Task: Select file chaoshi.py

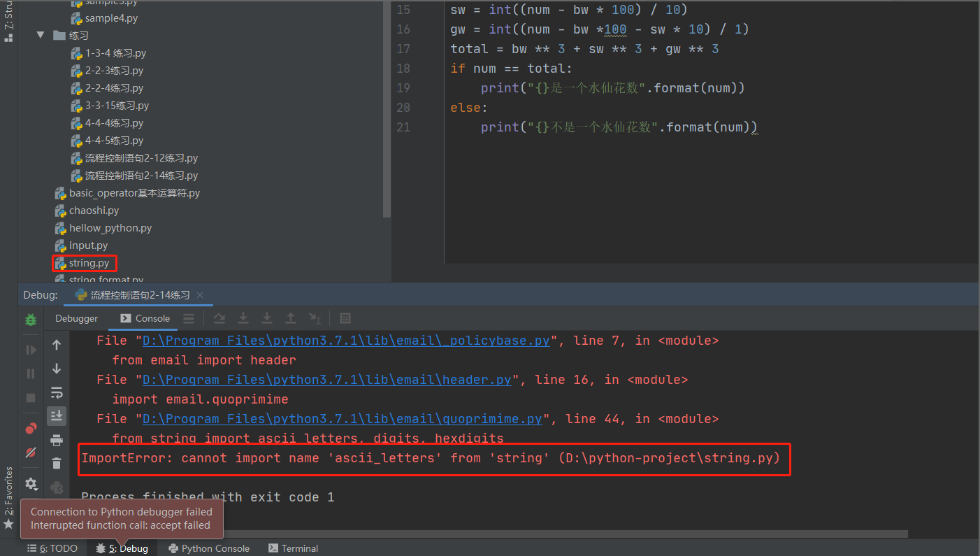Action: pyautogui.click(x=94, y=211)
